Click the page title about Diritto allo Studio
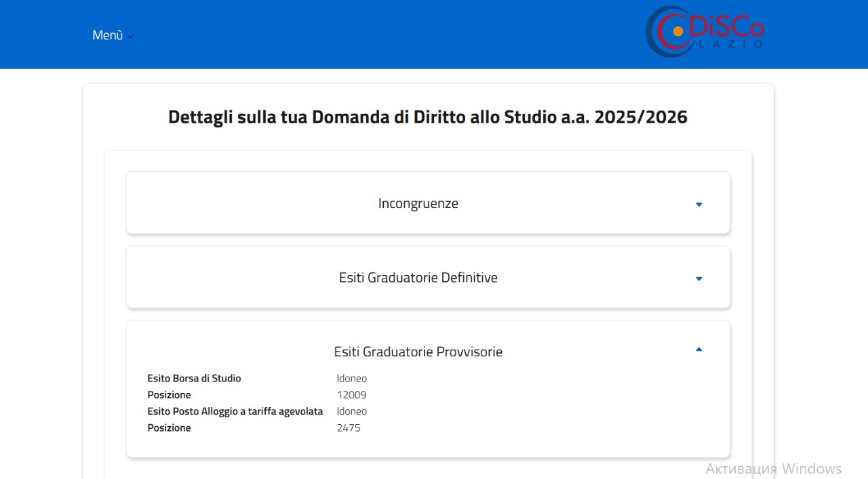Image resolution: width=868 pixels, height=479 pixels. point(428,117)
